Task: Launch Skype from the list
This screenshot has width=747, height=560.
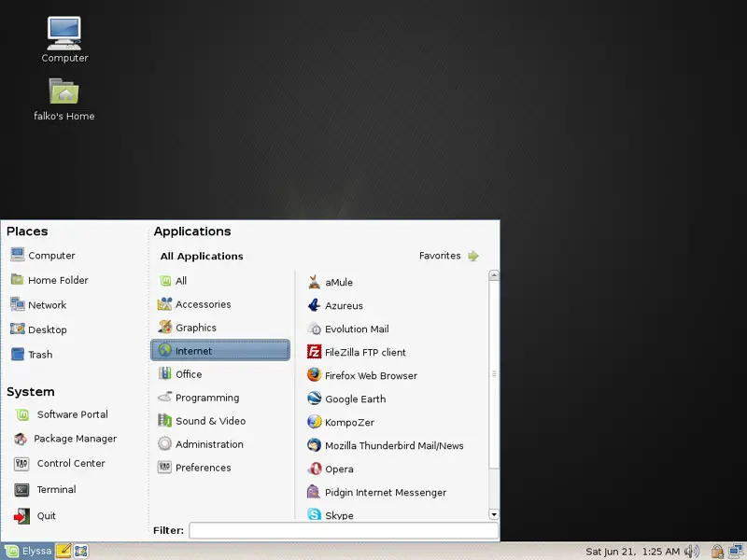Action: 331,514
